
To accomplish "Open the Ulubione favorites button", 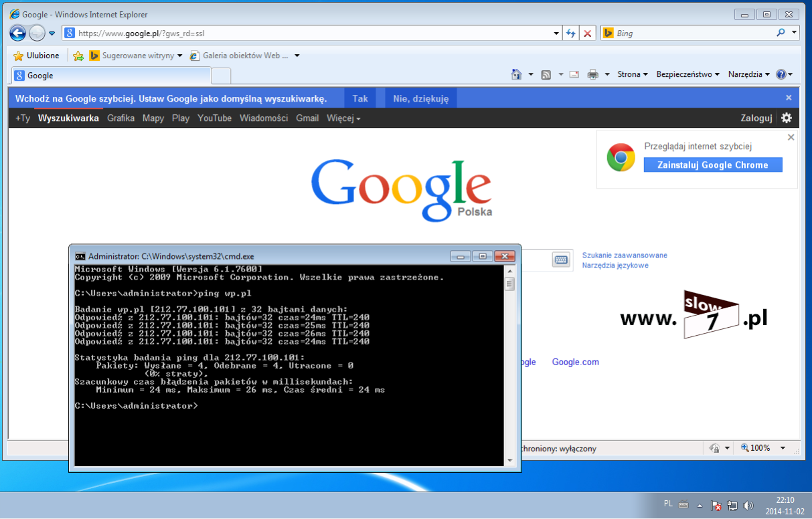I will click(36, 56).
